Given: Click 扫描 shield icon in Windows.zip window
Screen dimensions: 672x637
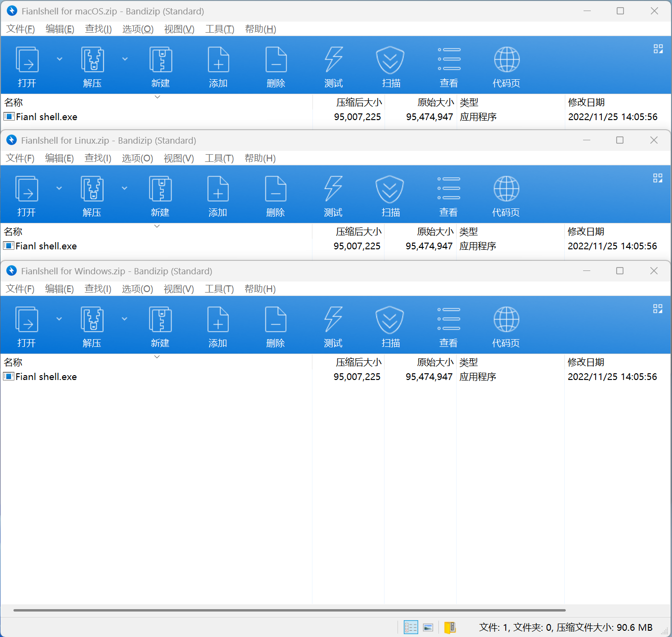Looking at the screenshot, I should (x=390, y=320).
